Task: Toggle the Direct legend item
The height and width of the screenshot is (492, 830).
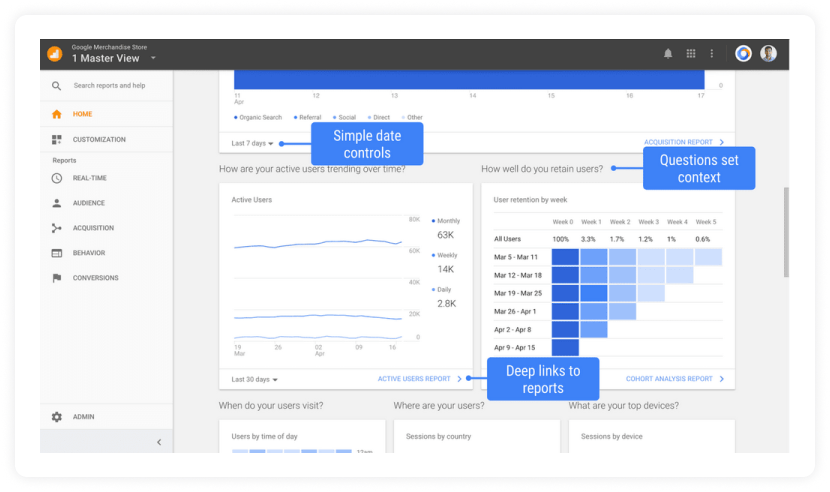Action: (379, 118)
